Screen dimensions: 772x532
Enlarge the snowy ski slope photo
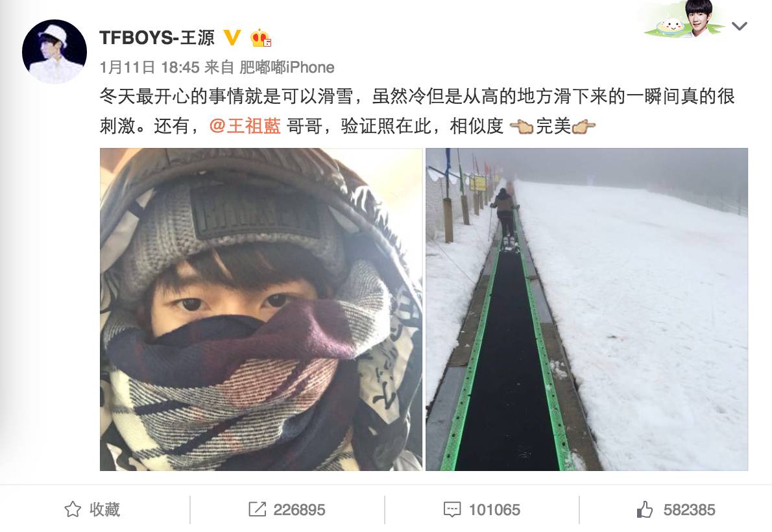click(x=586, y=309)
